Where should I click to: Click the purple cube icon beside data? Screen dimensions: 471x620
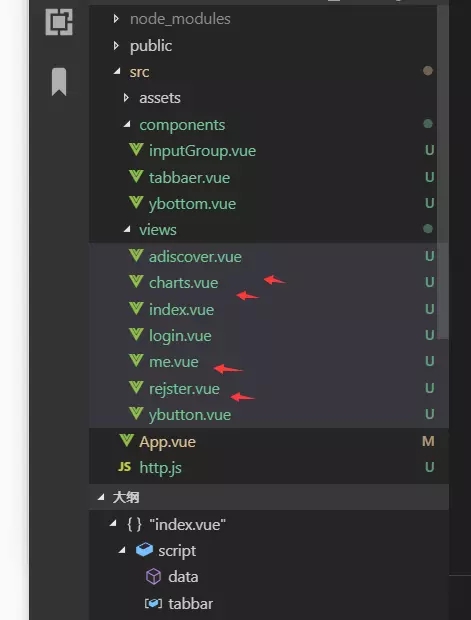point(153,577)
